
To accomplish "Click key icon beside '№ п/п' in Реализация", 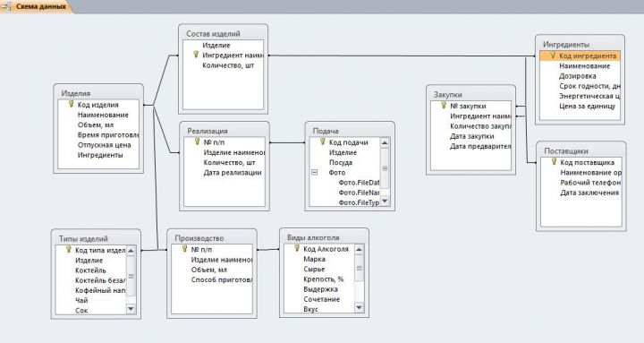I will pyautogui.click(x=197, y=141).
